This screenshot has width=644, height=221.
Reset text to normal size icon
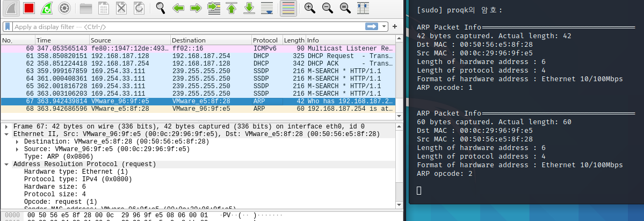[x=345, y=8]
